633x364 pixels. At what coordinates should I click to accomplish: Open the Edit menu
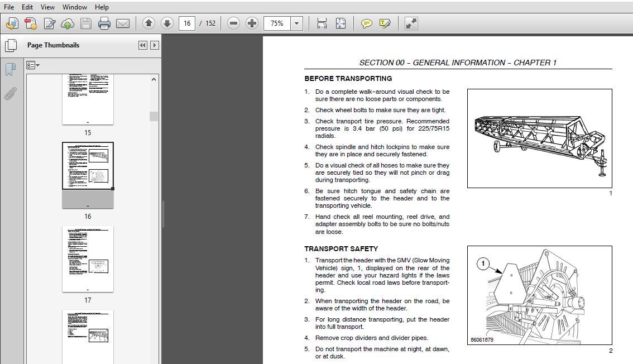pos(27,7)
